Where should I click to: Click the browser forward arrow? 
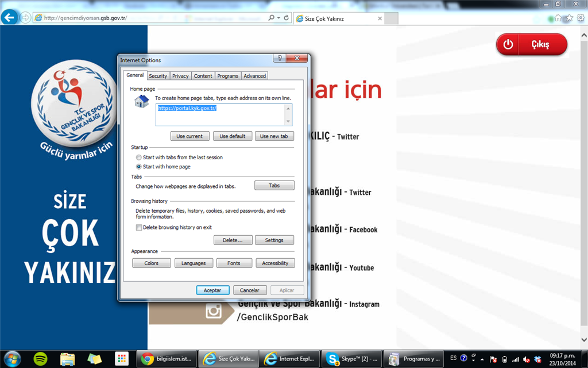[25, 18]
